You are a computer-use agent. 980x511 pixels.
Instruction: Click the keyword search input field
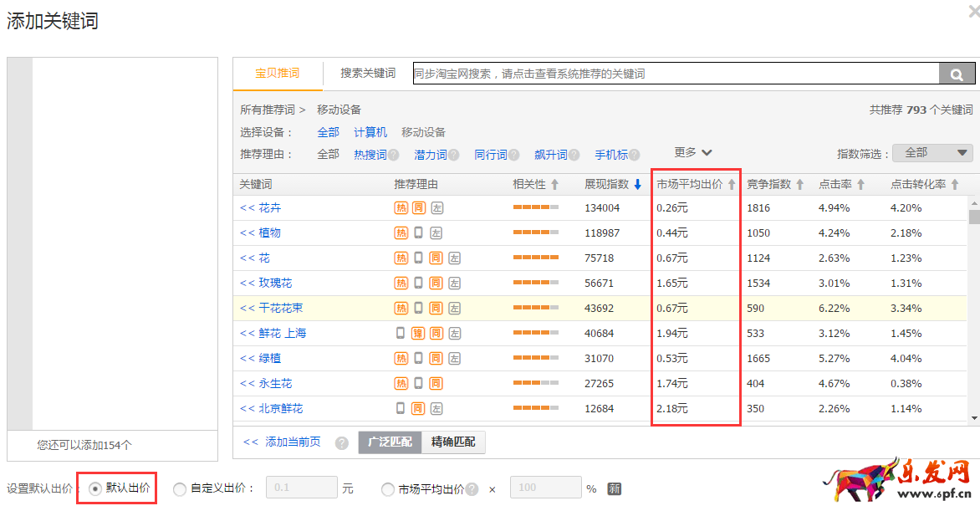675,74
